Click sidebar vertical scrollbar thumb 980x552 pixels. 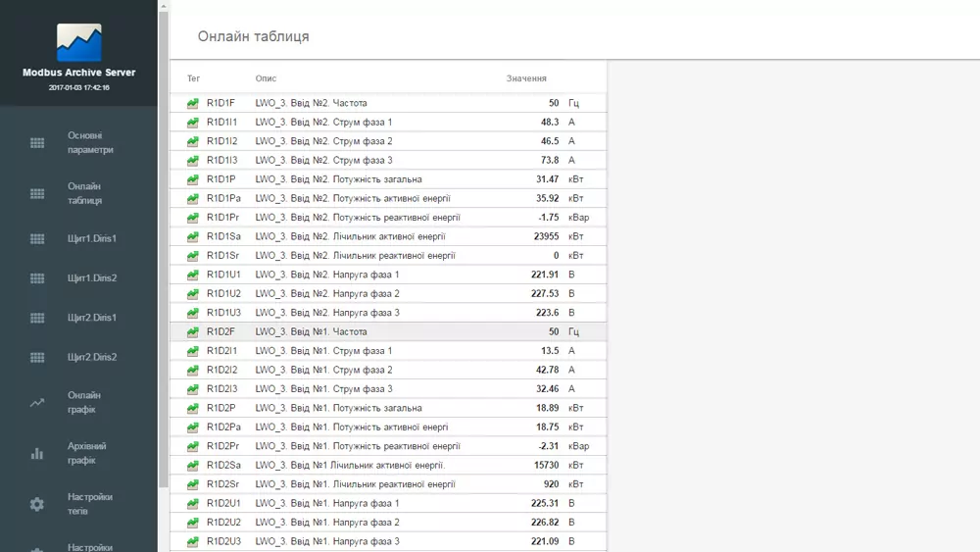(x=164, y=249)
